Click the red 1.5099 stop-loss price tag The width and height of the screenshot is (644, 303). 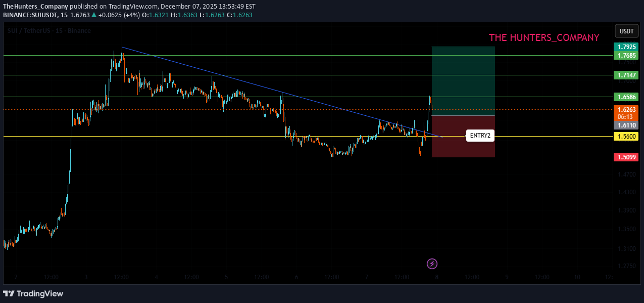[x=626, y=157]
